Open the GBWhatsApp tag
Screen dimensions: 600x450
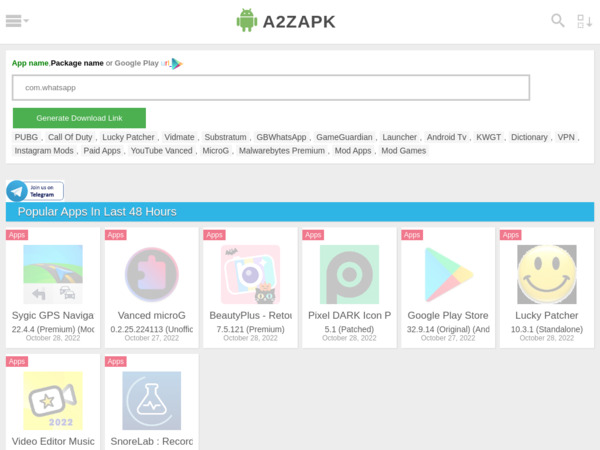[281, 137]
